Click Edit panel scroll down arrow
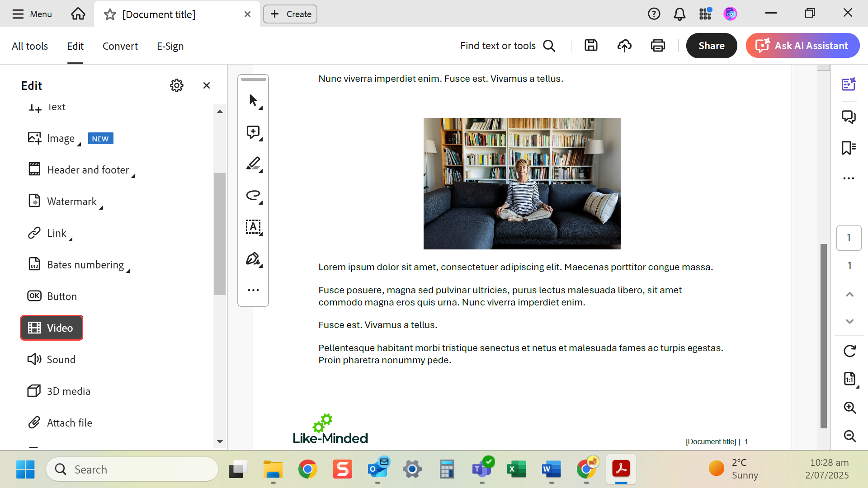Screen dimensions: 868x488 click(220, 441)
